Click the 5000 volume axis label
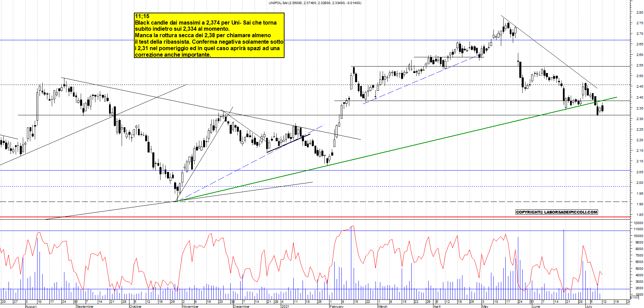Screen dimensions: 644x308 [x=639, y=268]
